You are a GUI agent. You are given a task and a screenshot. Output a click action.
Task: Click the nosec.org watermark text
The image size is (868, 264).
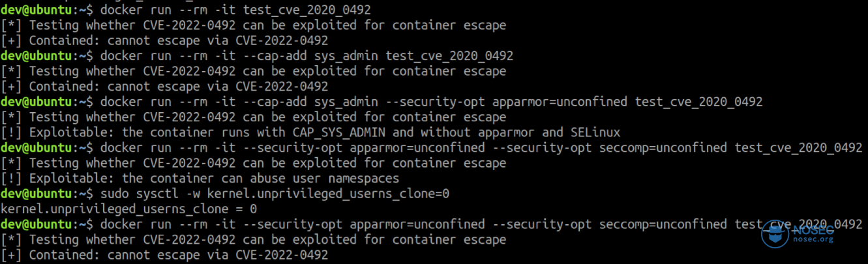815,239
